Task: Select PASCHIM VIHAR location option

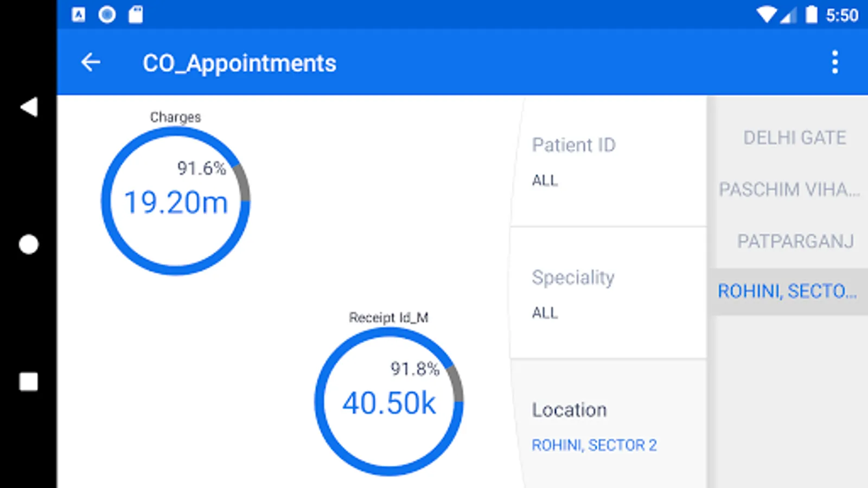Action: click(x=789, y=189)
